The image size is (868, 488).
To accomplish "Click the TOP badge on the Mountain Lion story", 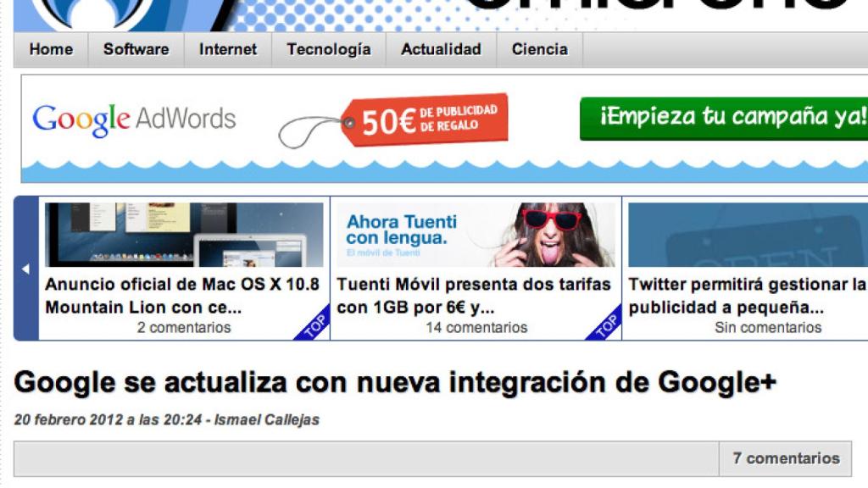I will (315, 327).
